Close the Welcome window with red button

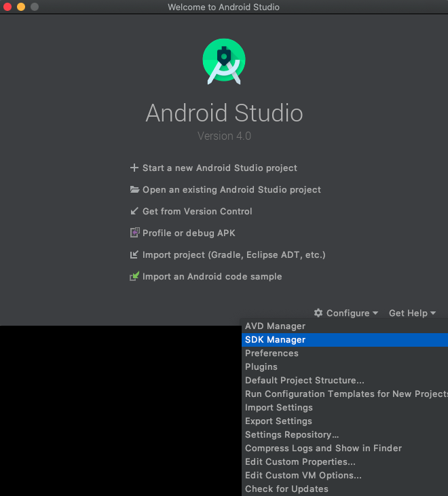click(7, 7)
